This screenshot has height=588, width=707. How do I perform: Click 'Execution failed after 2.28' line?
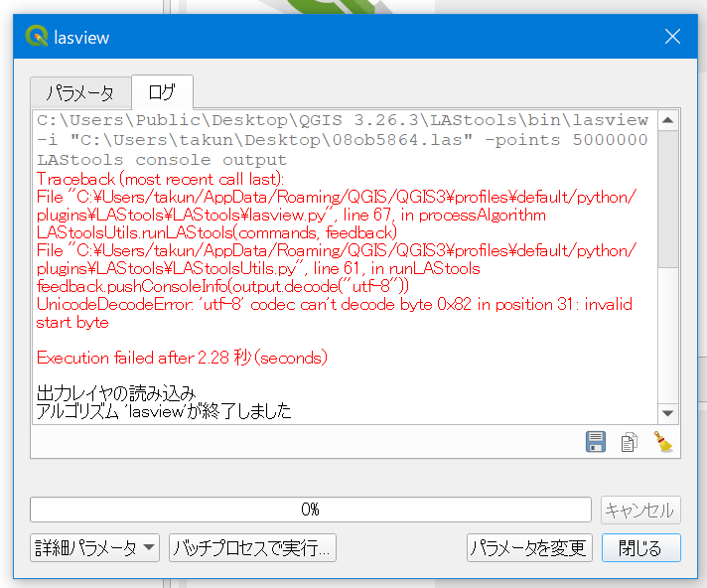(x=182, y=358)
